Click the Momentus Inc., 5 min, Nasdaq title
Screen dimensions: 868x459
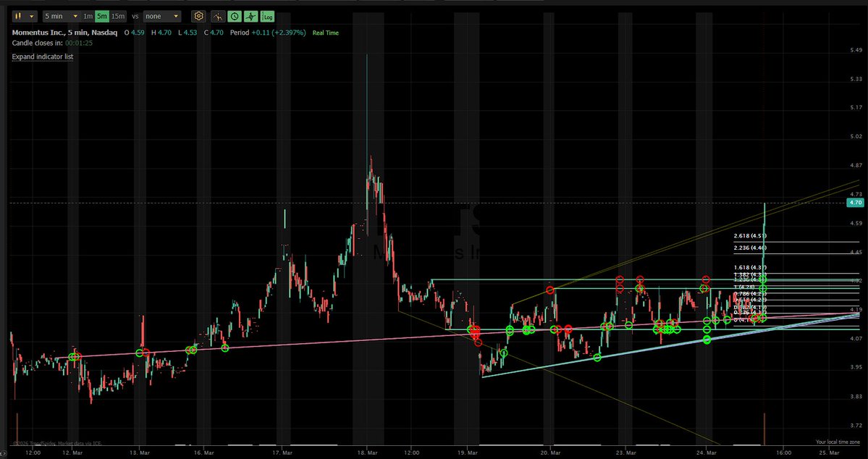(64, 33)
